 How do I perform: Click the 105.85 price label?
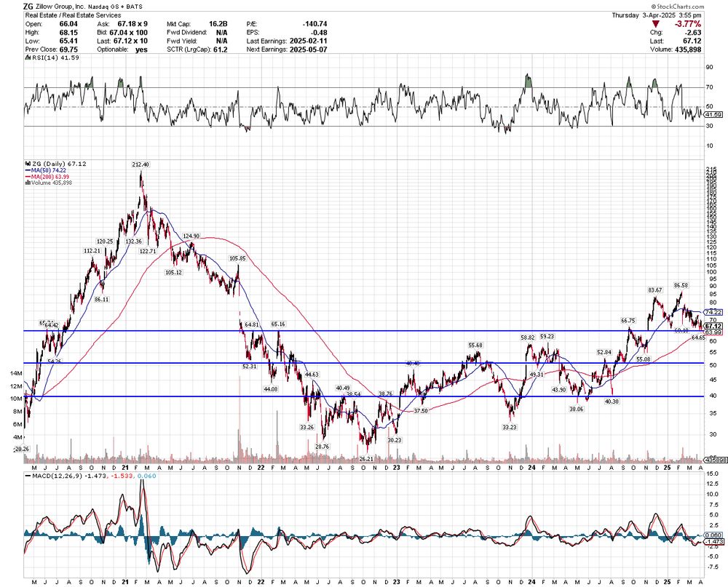tap(237, 258)
